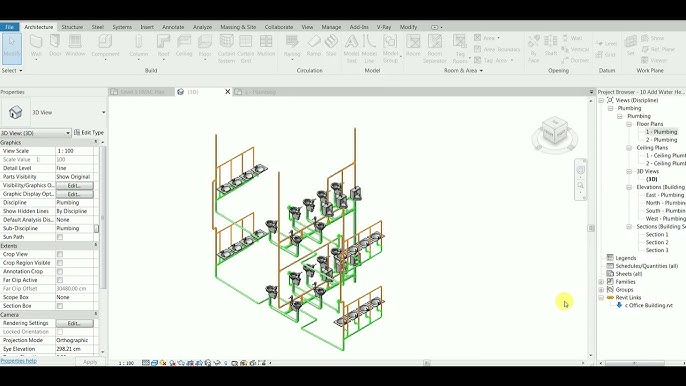Select the Curtain System tool
Screen dimensions: 686x386
[x=226, y=48]
